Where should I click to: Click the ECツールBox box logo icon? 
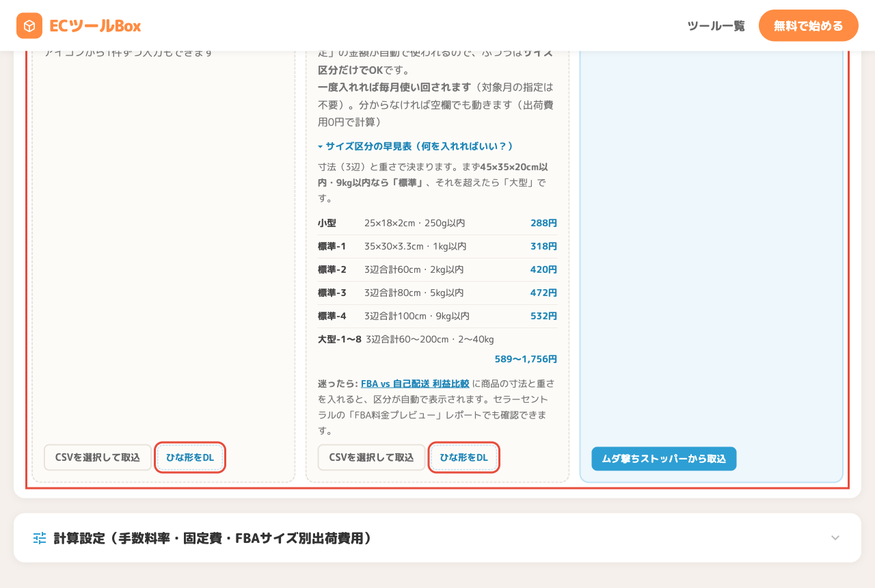point(29,26)
